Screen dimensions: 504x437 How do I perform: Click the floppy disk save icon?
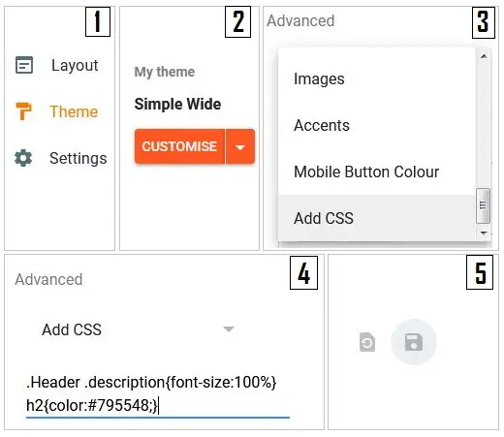tap(414, 342)
